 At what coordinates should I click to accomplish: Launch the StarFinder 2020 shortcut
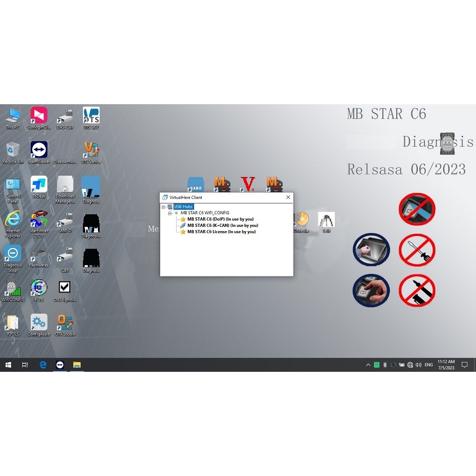tap(39, 224)
